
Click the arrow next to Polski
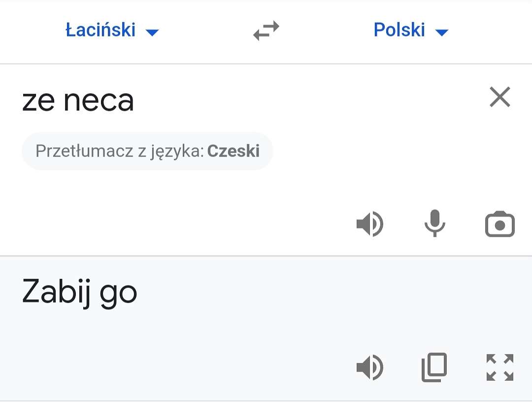coord(442,32)
